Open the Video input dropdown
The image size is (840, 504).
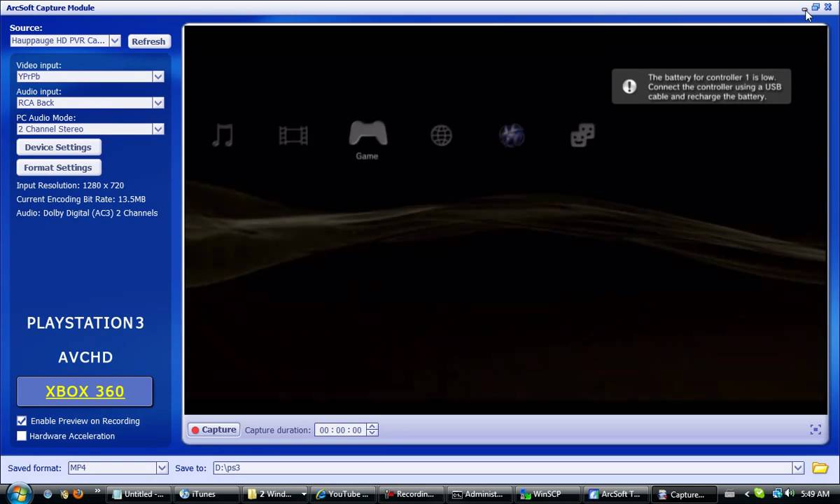point(158,76)
